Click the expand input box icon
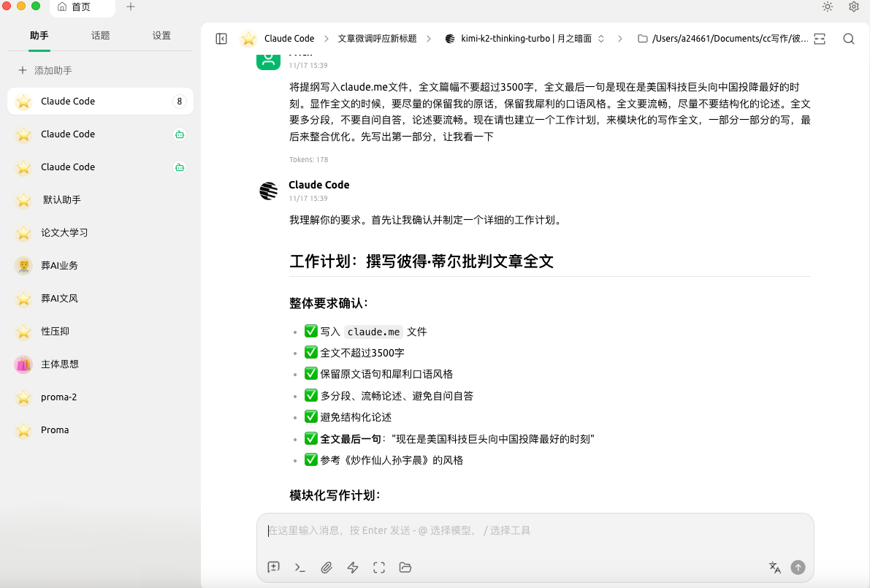Screen dimensions: 870x588 [379, 568]
